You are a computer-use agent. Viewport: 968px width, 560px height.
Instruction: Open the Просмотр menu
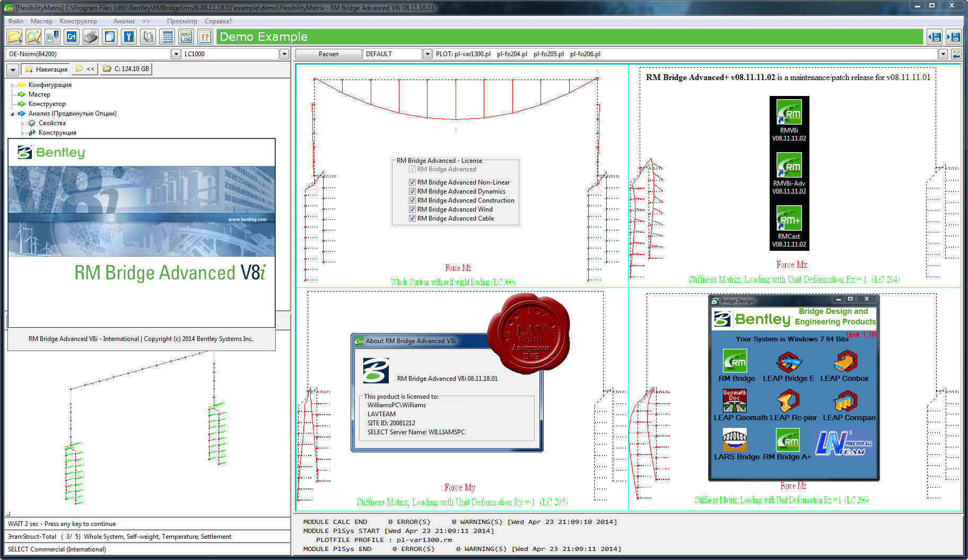point(182,21)
